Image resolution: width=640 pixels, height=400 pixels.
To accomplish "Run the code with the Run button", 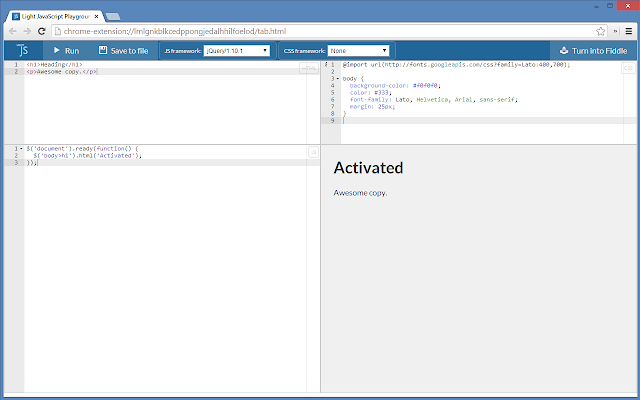I will pyautogui.click(x=67, y=51).
